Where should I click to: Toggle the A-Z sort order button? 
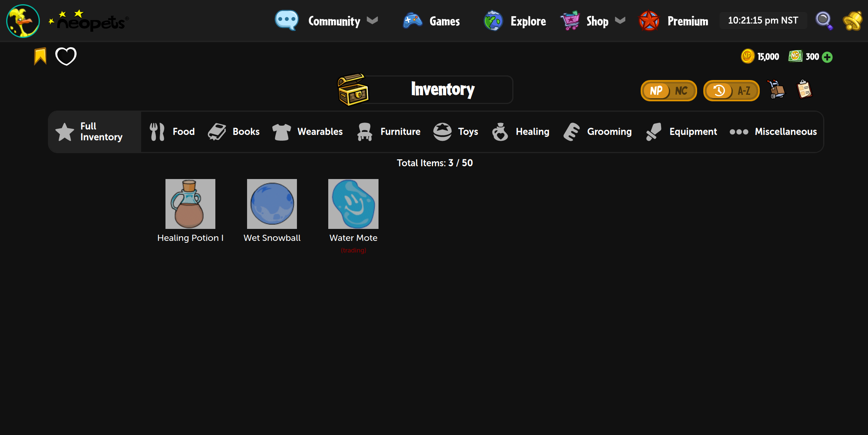(743, 90)
